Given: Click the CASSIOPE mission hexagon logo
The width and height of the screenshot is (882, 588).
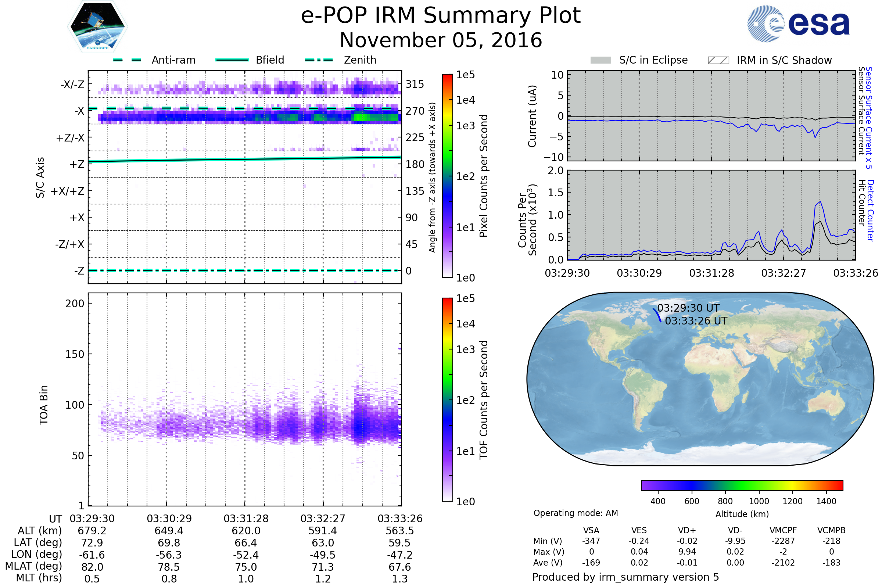Looking at the screenshot, I should click(97, 27).
